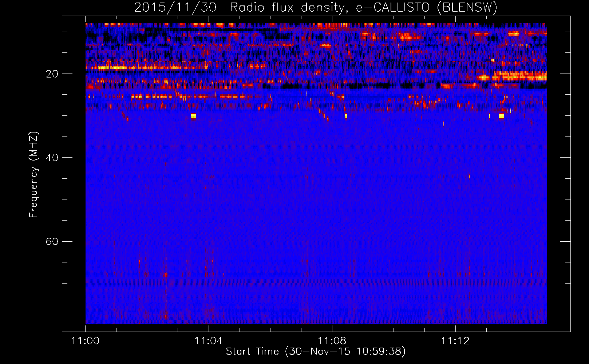This screenshot has width=589, height=364.
Task: Click the 'e-CALLISTO (BLENSW)' text in title
Action: (427, 8)
